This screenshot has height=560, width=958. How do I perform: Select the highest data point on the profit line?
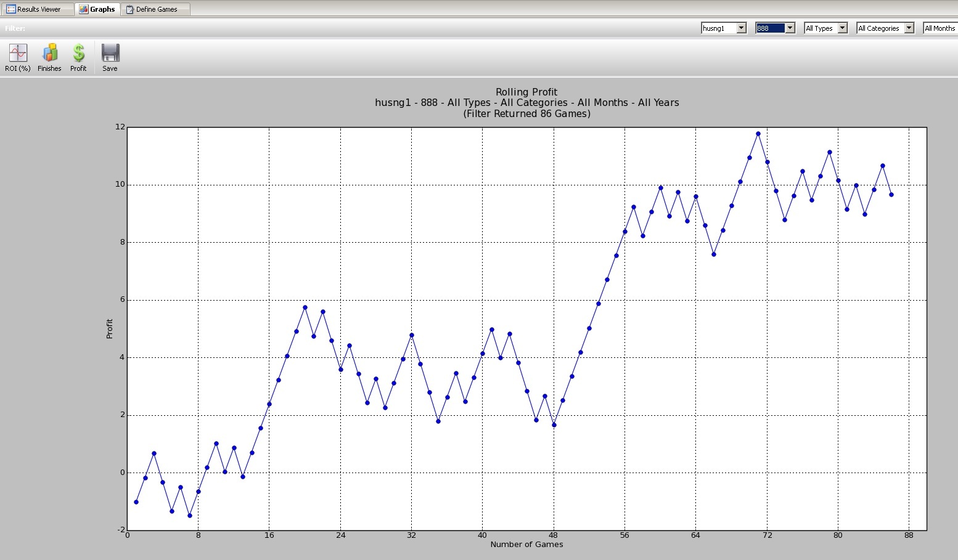click(x=758, y=134)
